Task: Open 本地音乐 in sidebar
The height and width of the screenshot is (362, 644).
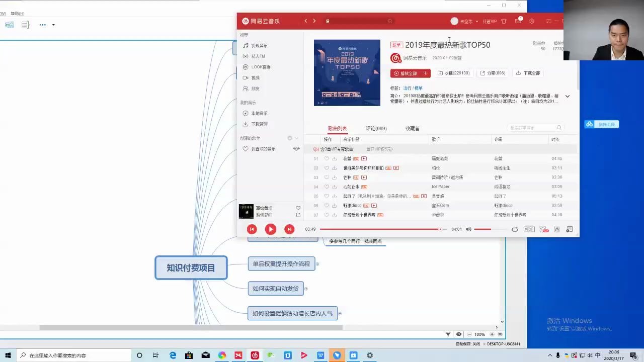Action: pyautogui.click(x=259, y=114)
